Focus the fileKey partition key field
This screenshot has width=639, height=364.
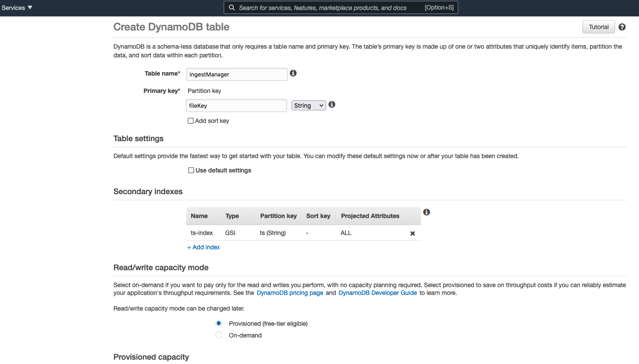[236, 106]
